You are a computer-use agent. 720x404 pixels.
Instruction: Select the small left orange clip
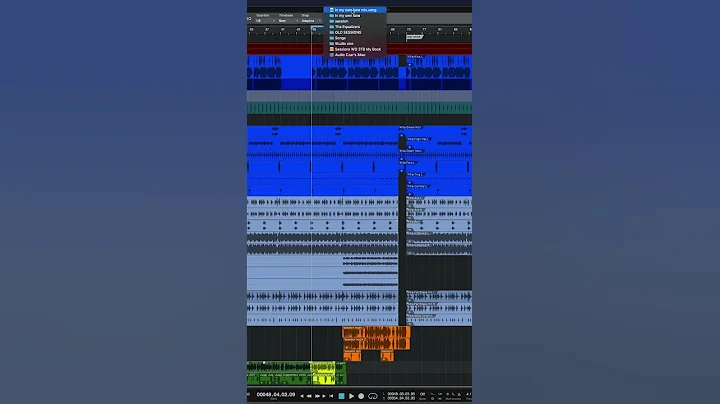click(x=352, y=355)
